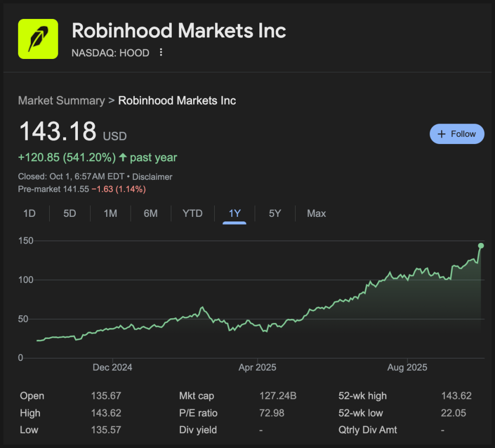The height and width of the screenshot is (448, 495).
Task: Click the Apr 2025 axis label
Action: click(258, 368)
